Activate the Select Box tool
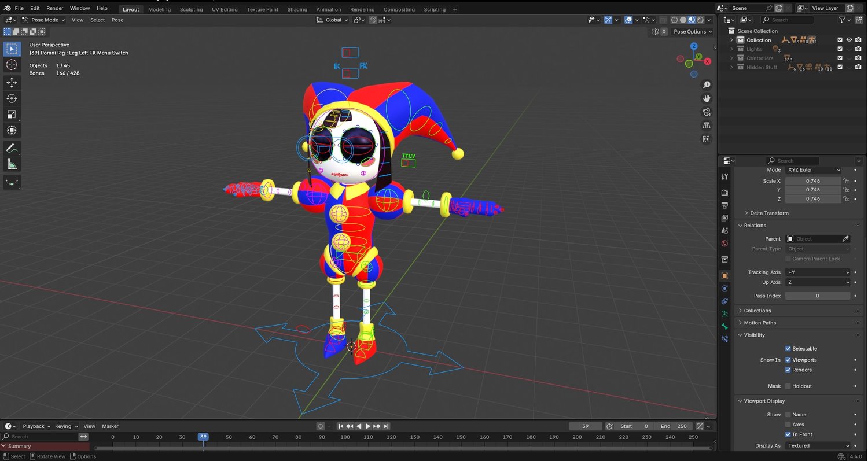Viewport: 868px width, 461px height. point(12,49)
